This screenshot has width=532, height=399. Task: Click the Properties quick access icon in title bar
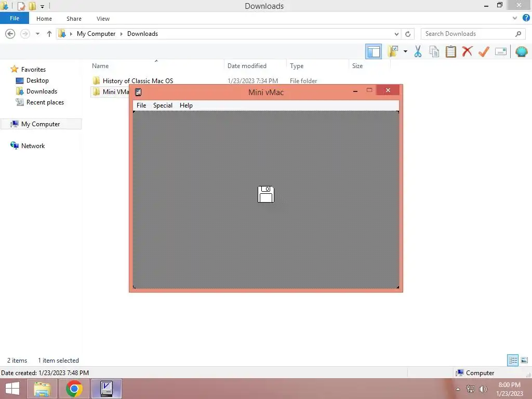(21, 6)
